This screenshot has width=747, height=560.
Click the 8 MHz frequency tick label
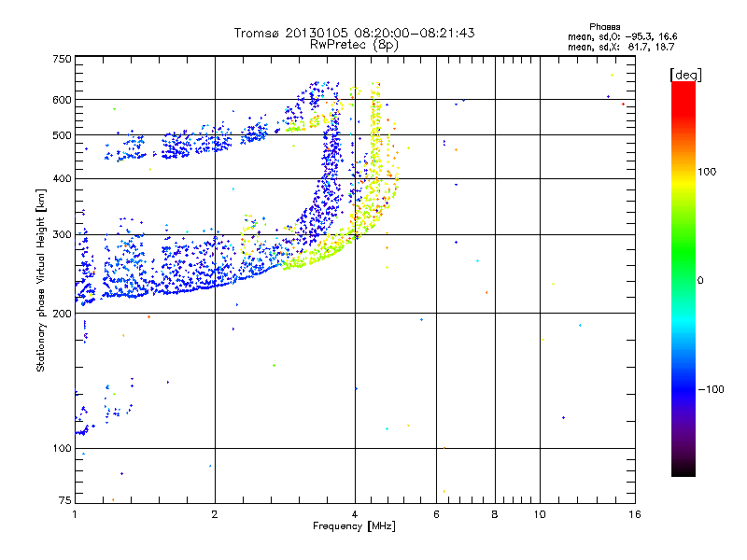tap(495, 514)
